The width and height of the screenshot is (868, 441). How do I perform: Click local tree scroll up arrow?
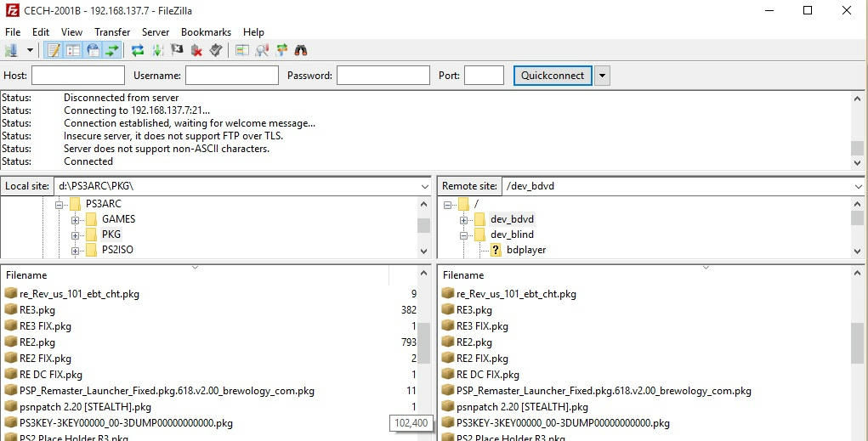[424, 204]
